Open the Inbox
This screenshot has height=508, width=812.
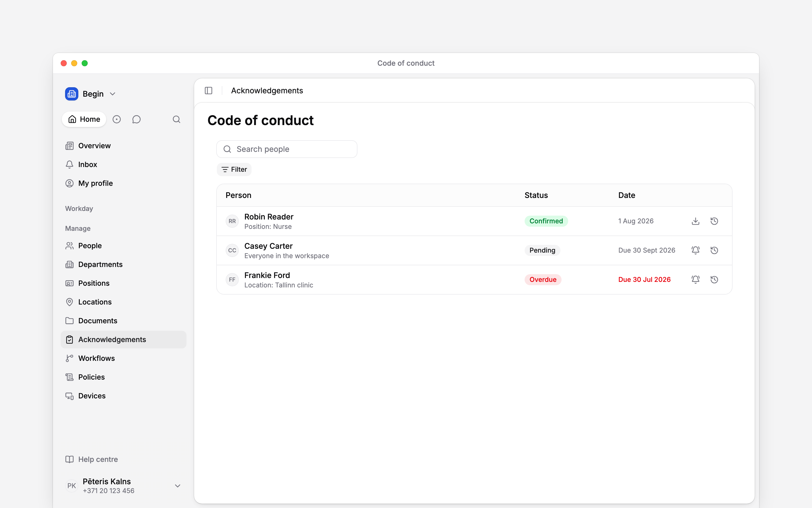click(124, 165)
